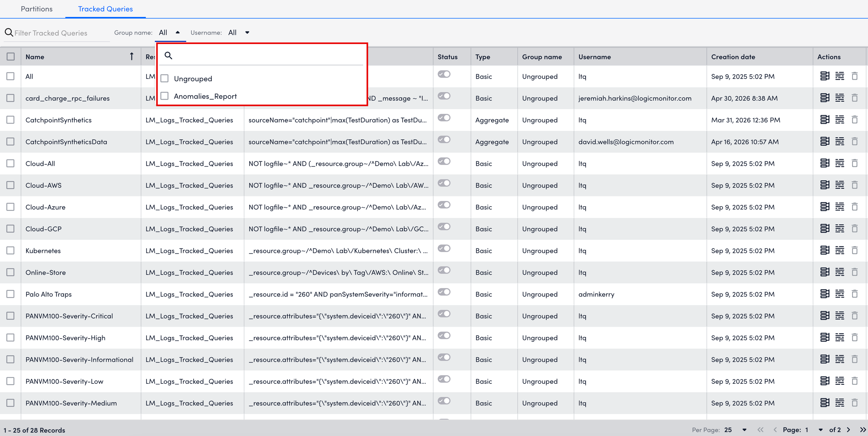This screenshot has height=436, width=868.
Task: Go to the next page arrow
Action: [x=848, y=430]
